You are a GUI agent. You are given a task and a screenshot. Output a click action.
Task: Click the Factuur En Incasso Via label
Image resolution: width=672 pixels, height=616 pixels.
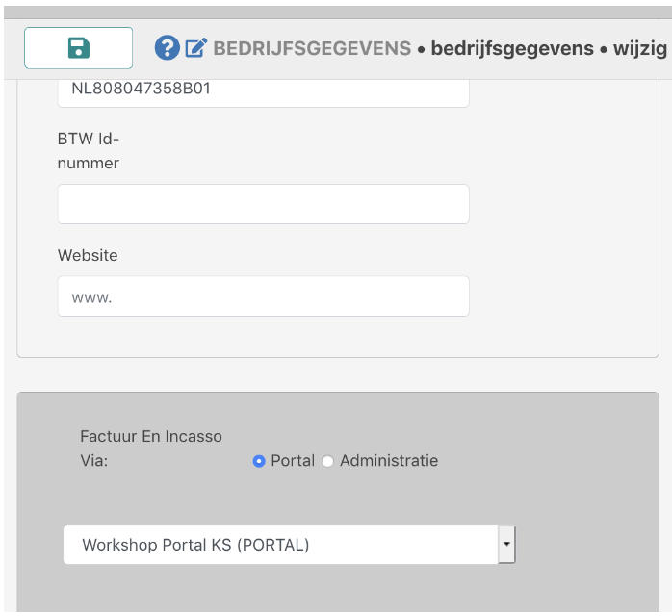(x=150, y=449)
